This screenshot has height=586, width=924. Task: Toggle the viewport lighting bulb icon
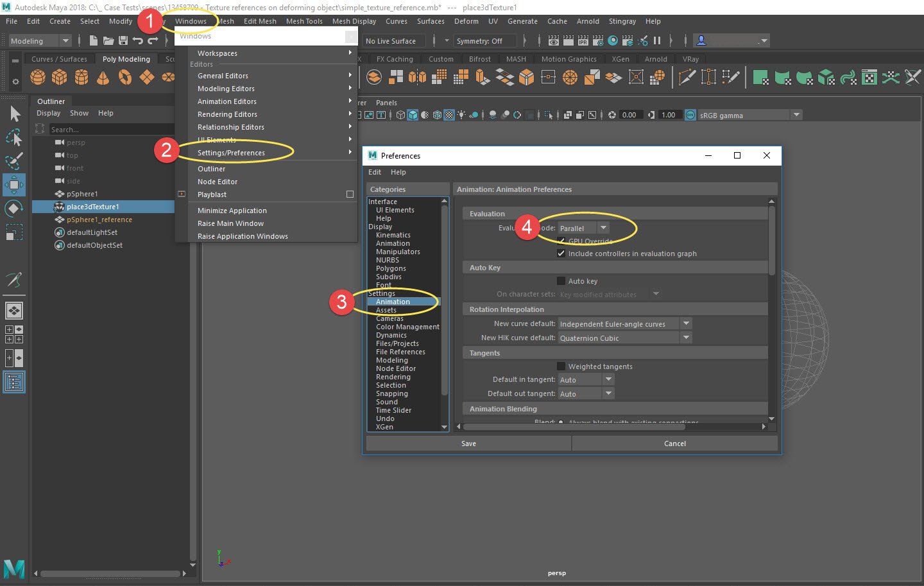click(x=461, y=115)
